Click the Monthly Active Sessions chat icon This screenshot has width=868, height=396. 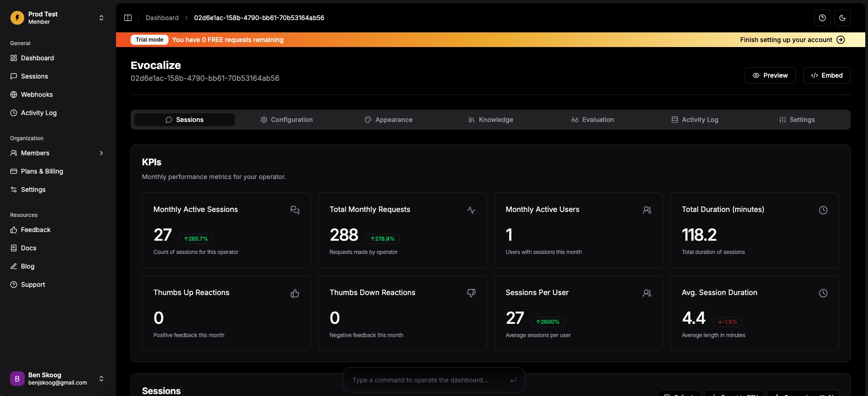click(x=295, y=210)
